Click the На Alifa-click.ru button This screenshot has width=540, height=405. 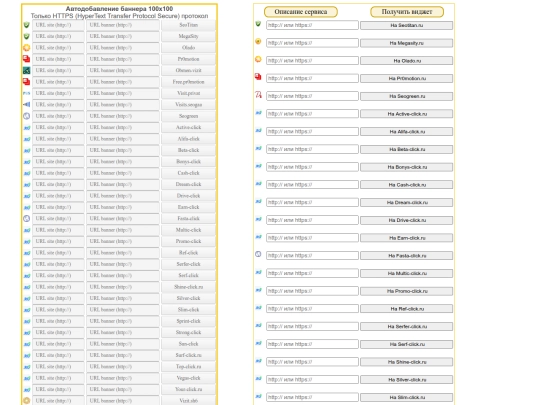point(406,132)
